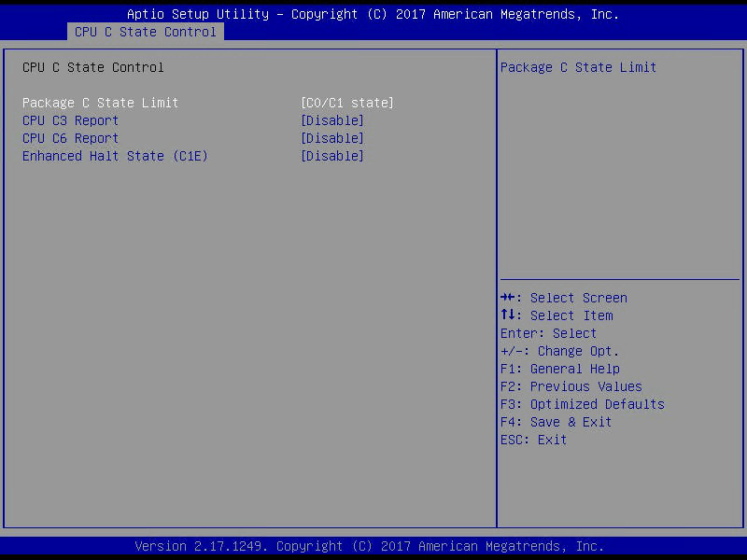Open the C0/C1 state value dropdown

346,103
